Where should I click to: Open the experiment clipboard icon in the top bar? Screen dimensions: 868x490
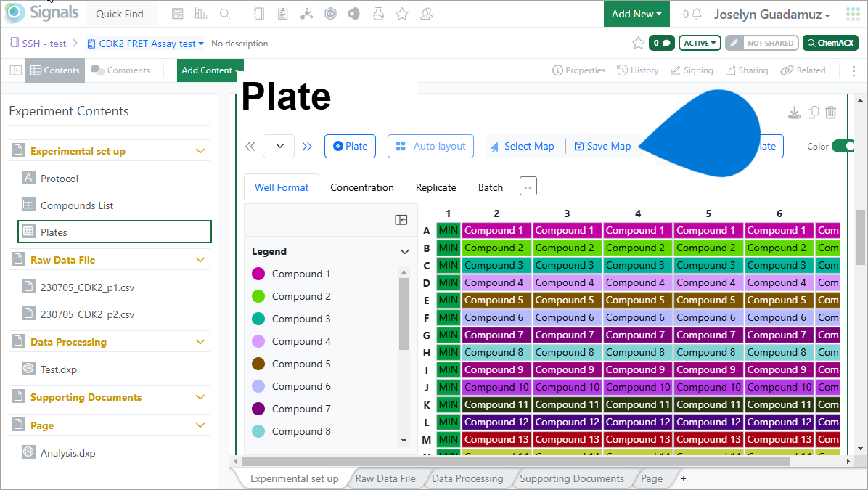[283, 14]
